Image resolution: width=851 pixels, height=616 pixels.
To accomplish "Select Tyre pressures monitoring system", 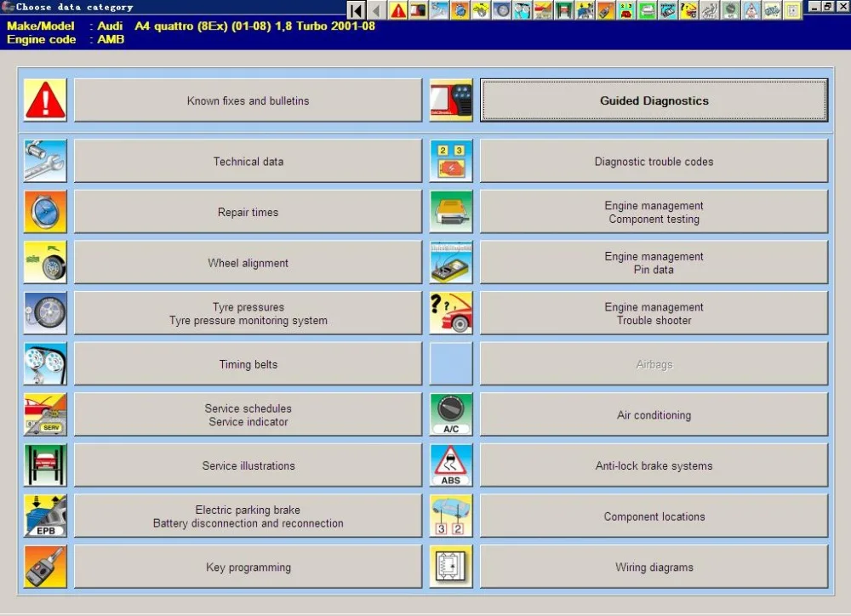I will (x=248, y=312).
